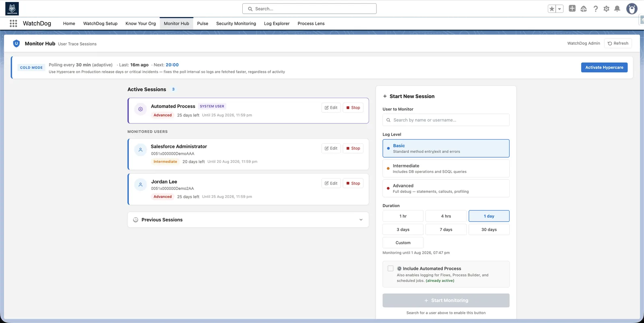Select the Intermediate log level

[446, 169]
